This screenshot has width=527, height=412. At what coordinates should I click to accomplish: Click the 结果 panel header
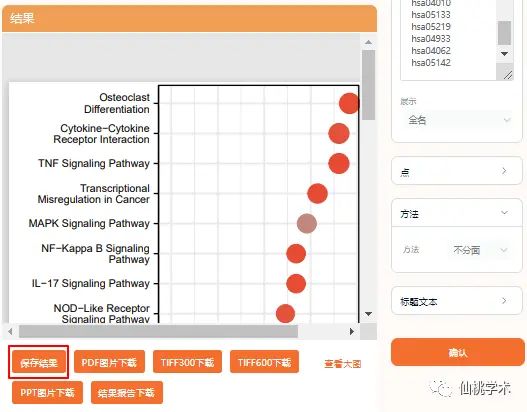[189, 18]
